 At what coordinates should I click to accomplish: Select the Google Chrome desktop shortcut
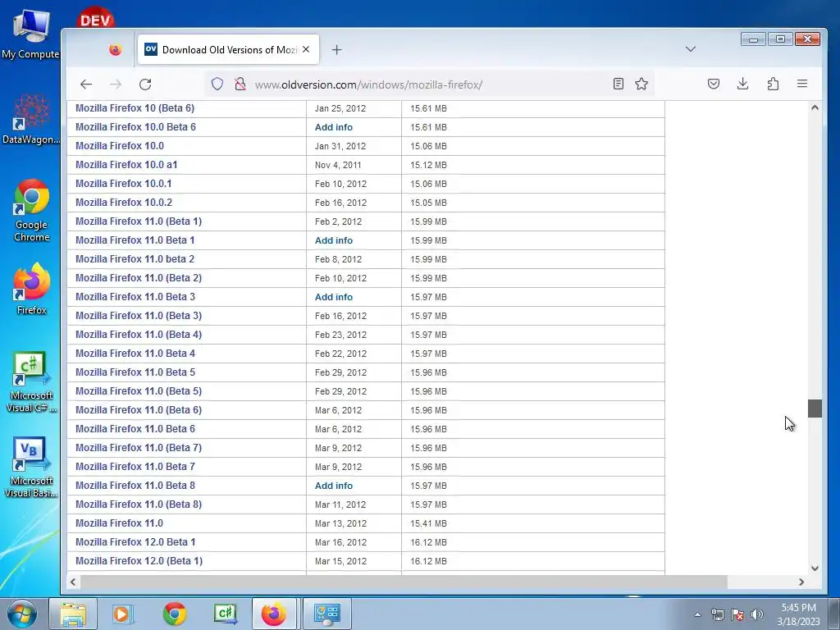(x=31, y=211)
